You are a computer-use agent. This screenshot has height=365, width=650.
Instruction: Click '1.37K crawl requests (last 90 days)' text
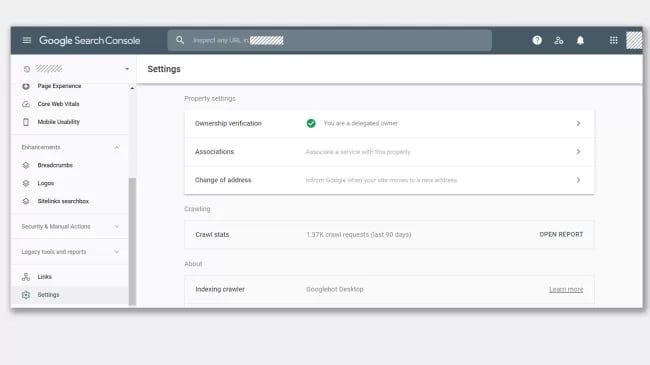click(x=359, y=234)
